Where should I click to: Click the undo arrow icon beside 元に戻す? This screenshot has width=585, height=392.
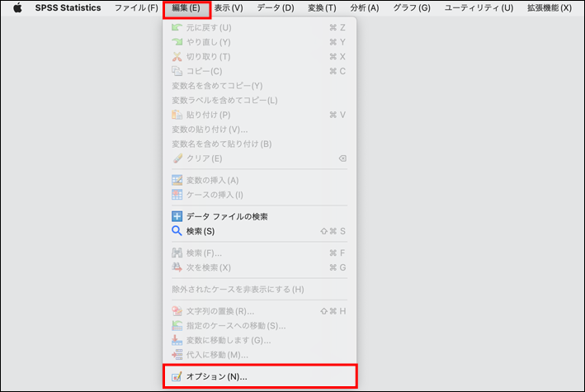(177, 27)
